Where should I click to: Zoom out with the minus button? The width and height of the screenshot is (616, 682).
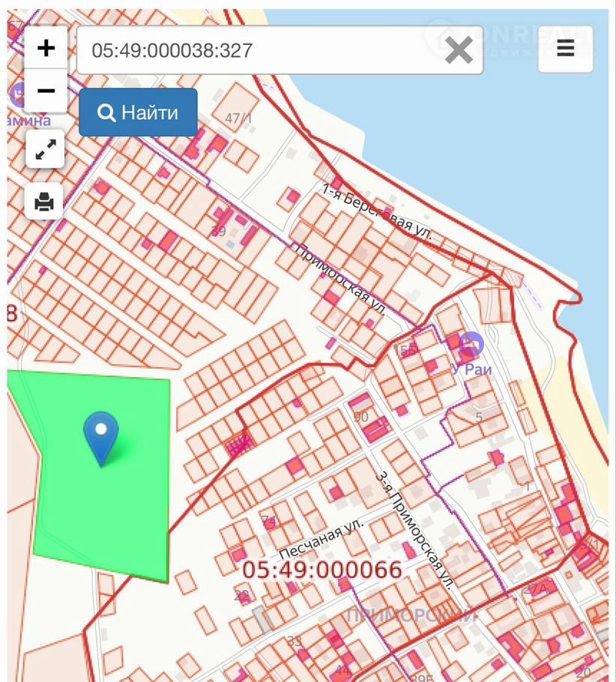click(46, 91)
